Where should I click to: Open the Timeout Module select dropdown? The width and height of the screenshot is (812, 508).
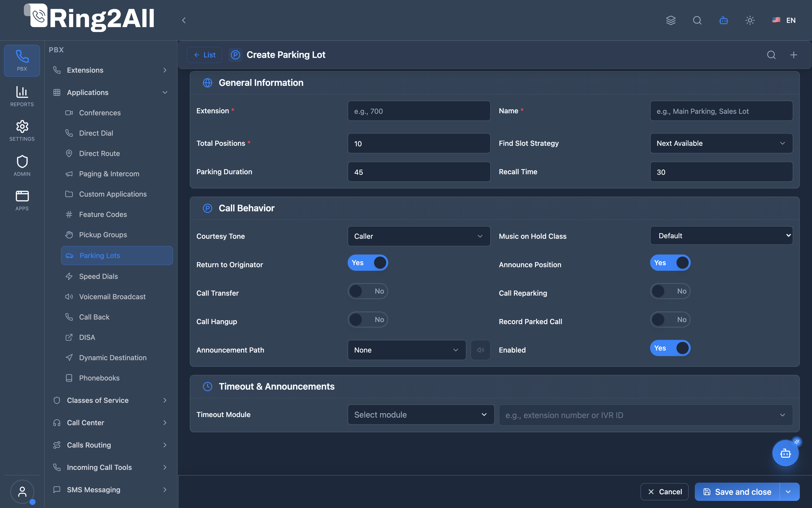421,415
